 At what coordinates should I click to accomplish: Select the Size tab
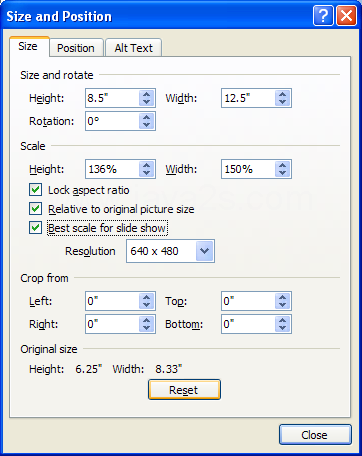[29, 46]
